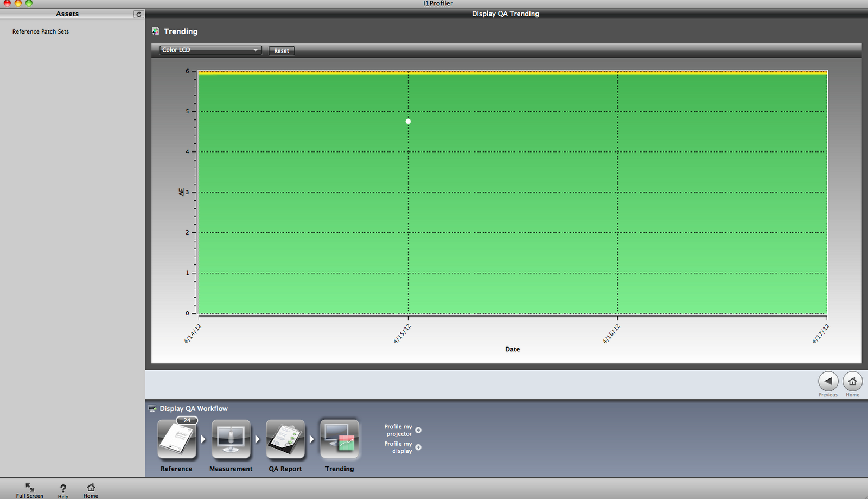Refresh the Assets panel
This screenshot has height=499, width=868.
tap(138, 14)
